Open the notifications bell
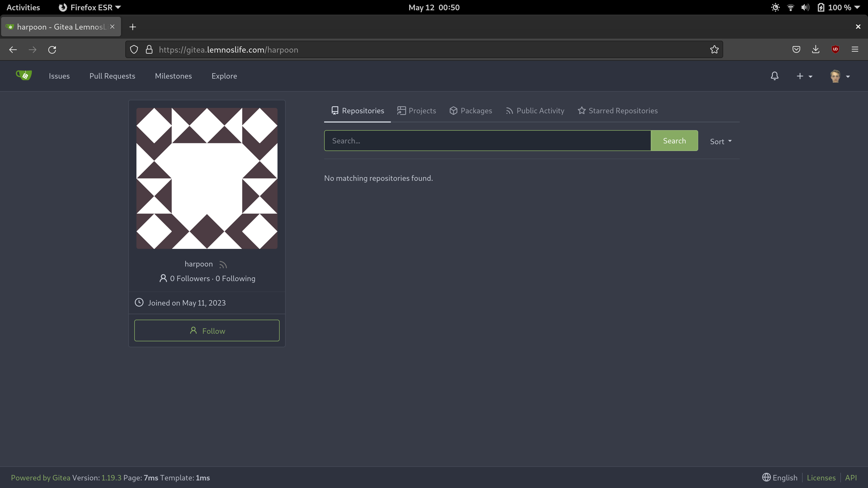The height and width of the screenshot is (488, 868). pos(774,76)
